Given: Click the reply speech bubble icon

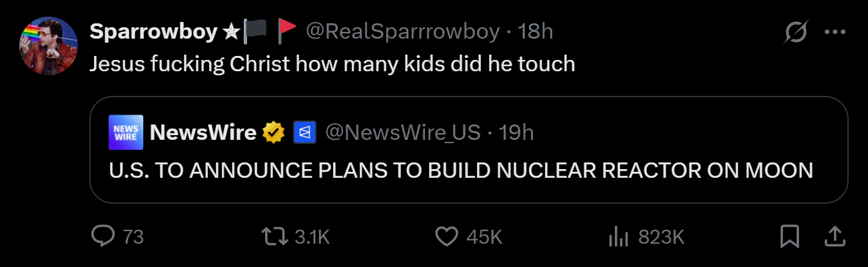Looking at the screenshot, I should click(x=103, y=236).
